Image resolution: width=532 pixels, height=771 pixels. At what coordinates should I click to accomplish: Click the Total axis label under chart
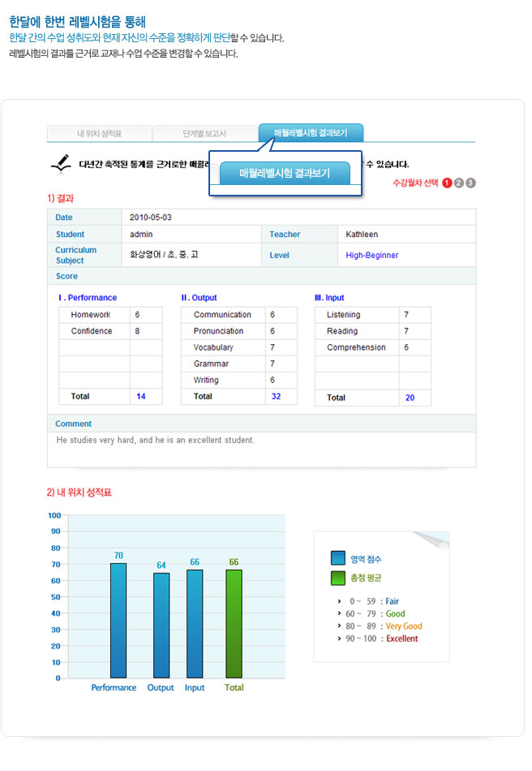[234, 687]
